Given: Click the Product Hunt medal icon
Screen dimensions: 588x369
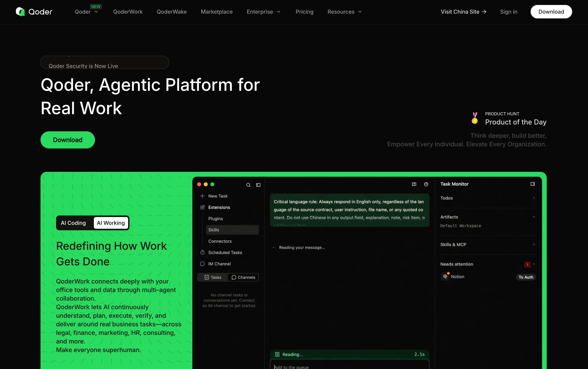Looking at the screenshot, I should tap(475, 118).
